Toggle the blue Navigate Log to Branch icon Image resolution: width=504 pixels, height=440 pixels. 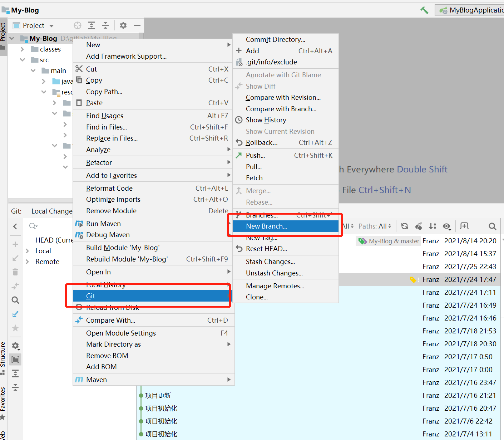(15, 314)
